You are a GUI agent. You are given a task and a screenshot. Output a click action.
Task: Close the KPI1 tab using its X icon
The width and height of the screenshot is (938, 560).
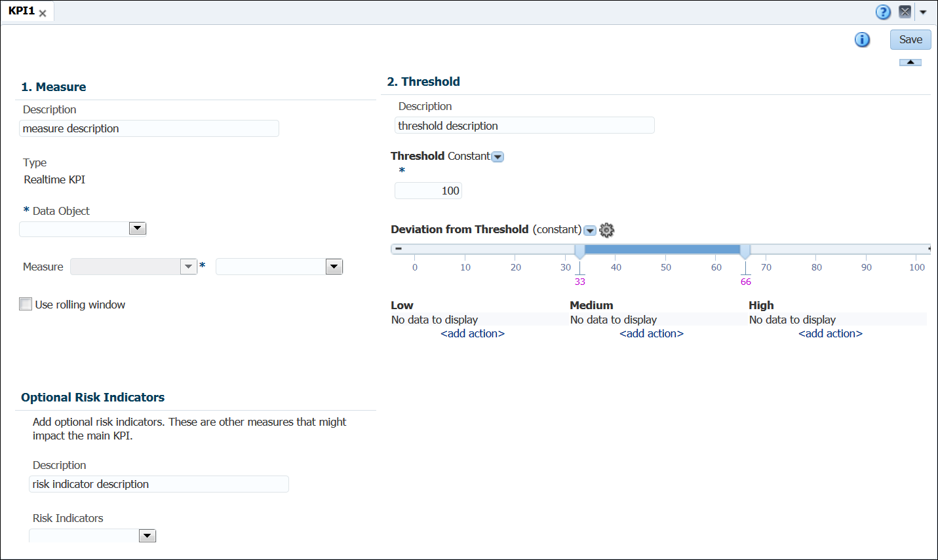(43, 13)
